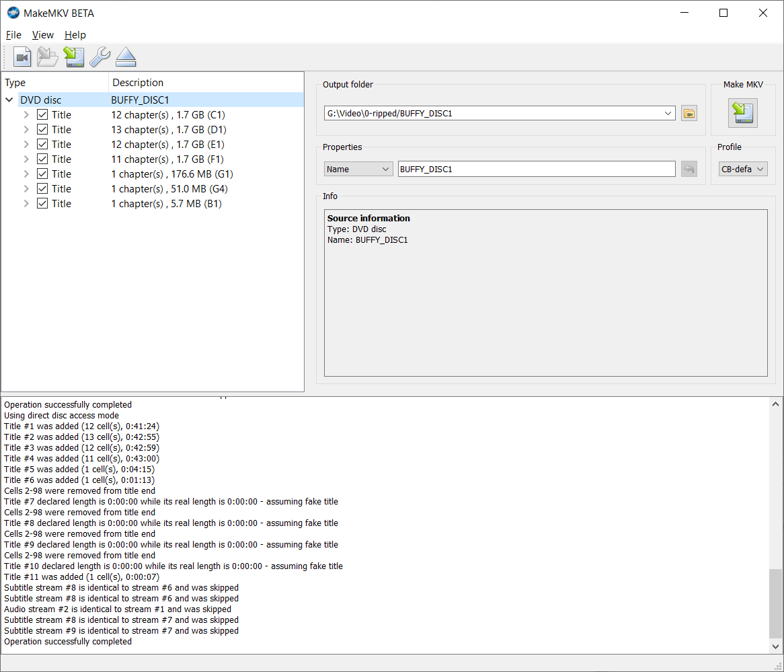Viewport: 784px width, 672px height.
Task: Click the Open files toolbar icon
Action: click(22, 57)
